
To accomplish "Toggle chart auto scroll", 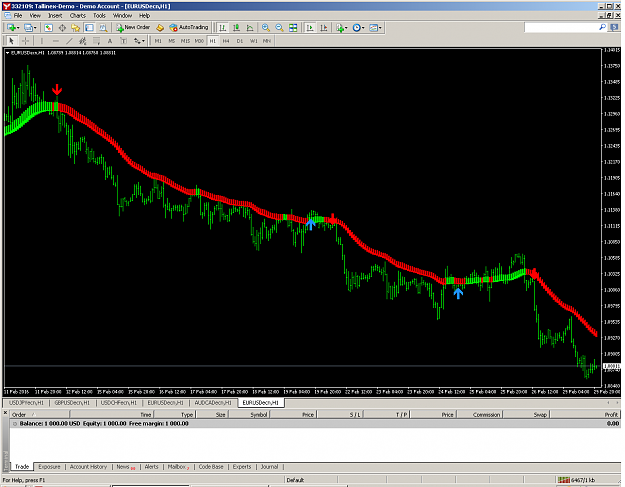I will click(310, 27).
